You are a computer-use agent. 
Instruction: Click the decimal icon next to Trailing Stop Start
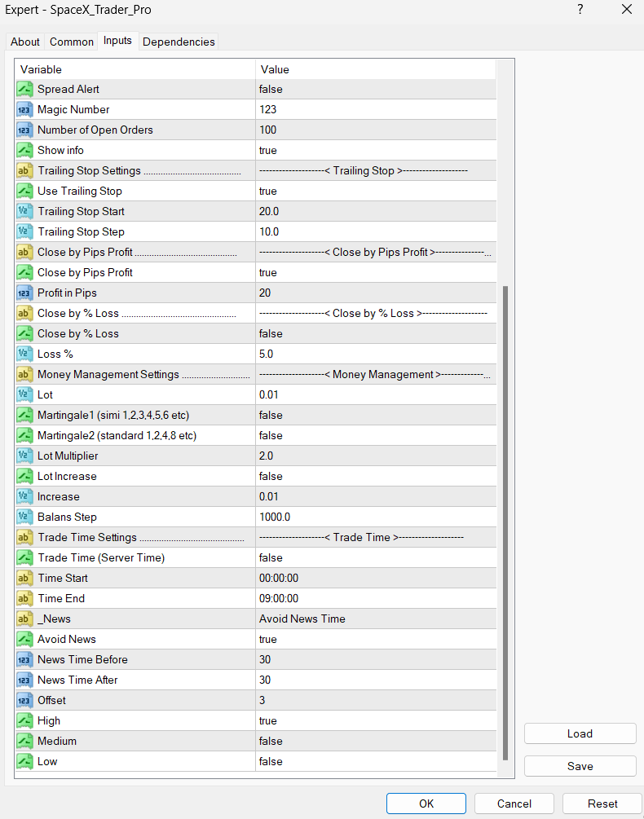click(x=24, y=211)
